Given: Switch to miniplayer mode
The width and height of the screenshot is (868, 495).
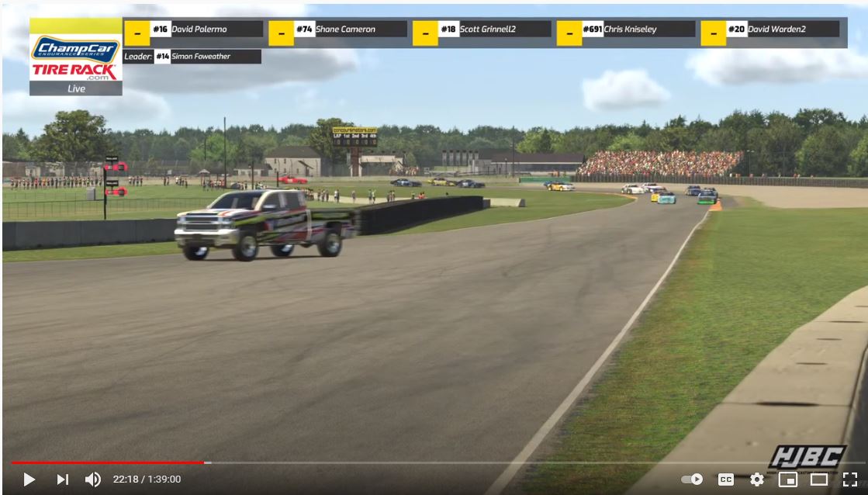Looking at the screenshot, I should tap(788, 479).
